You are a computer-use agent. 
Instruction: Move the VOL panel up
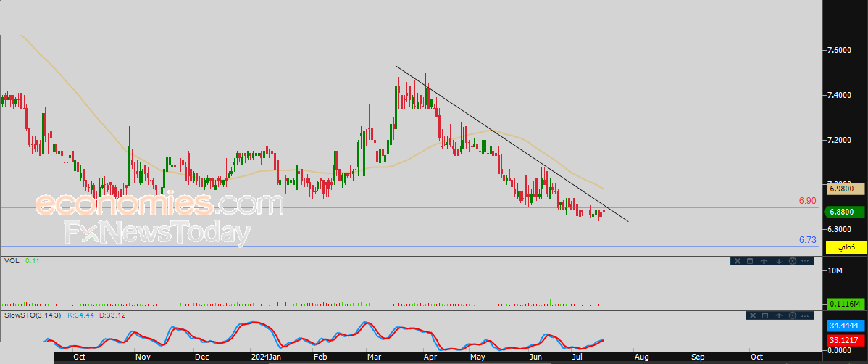tap(764, 261)
